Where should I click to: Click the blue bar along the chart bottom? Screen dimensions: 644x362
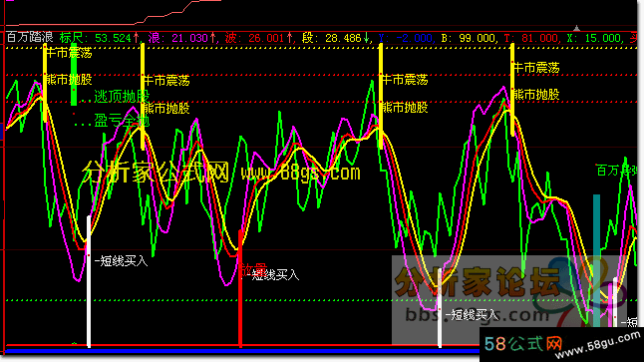241,351
